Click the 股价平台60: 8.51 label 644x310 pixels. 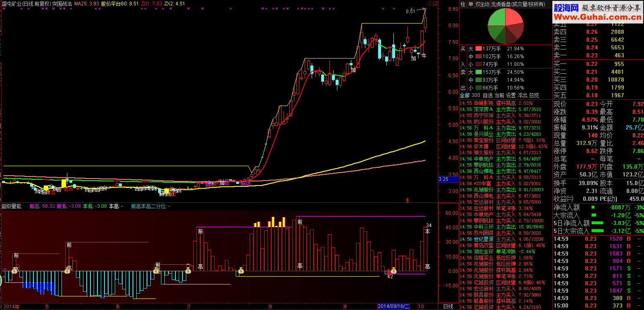point(120,3)
